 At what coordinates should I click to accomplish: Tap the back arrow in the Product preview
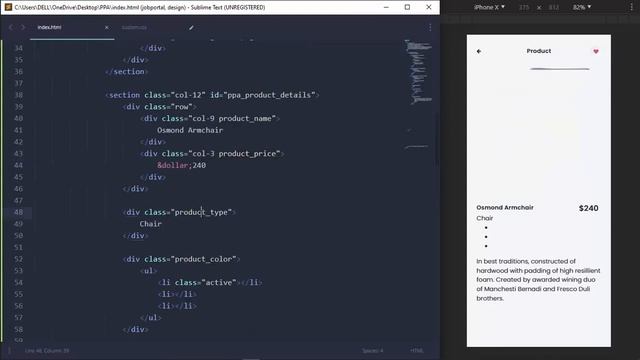click(x=479, y=51)
